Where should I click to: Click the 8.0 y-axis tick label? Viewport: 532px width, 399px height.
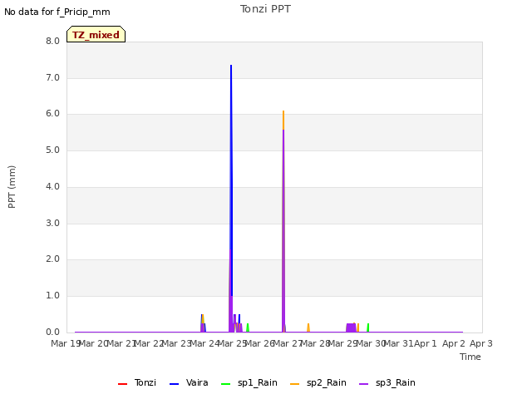52,41
